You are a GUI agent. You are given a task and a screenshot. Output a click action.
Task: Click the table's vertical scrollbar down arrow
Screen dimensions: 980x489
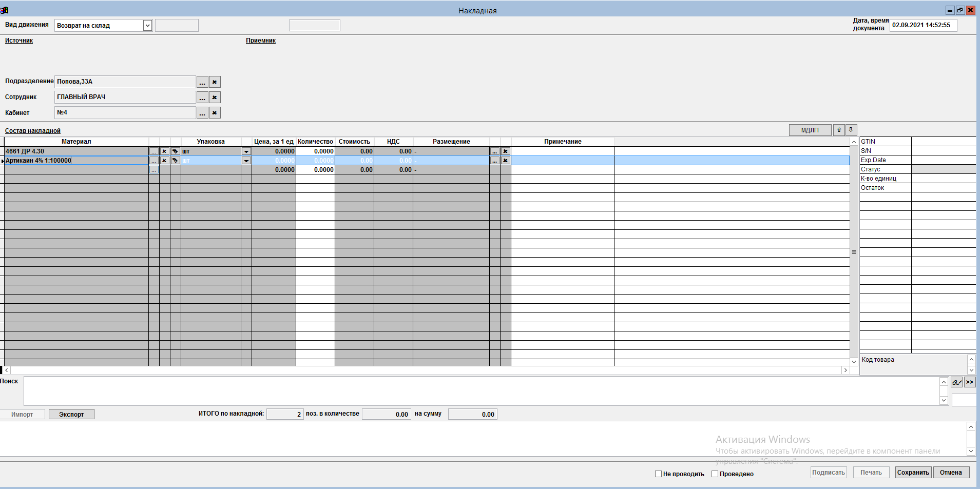pyautogui.click(x=854, y=362)
